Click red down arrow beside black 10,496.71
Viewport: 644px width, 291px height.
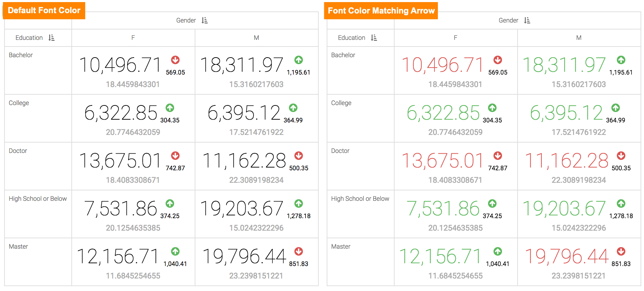tap(175, 60)
